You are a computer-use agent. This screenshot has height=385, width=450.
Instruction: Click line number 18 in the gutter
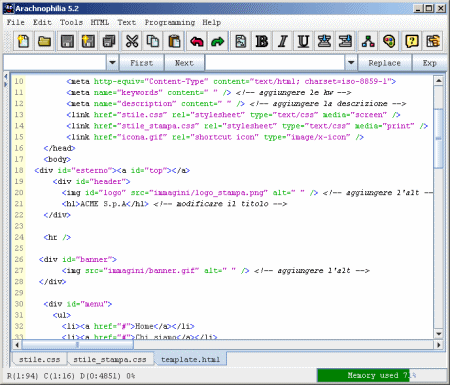click(x=19, y=170)
